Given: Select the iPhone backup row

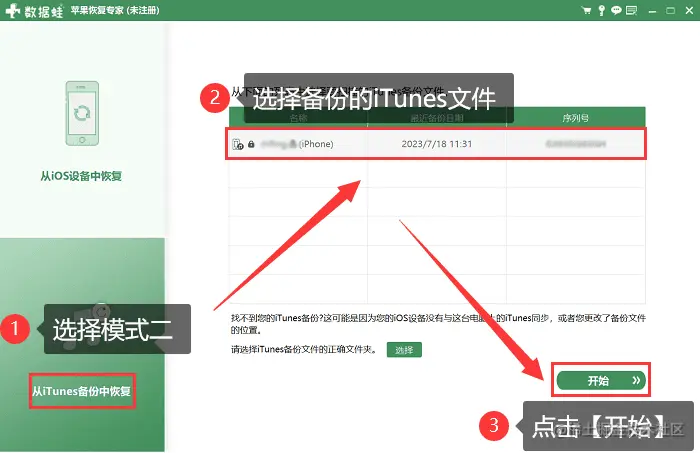Looking at the screenshot, I should (x=436, y=144).
